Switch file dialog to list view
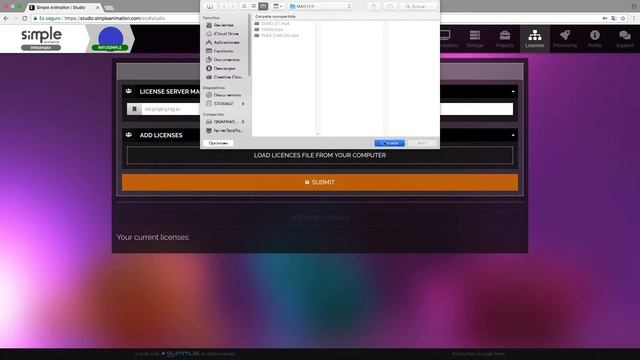The width and height of the screenshot is (640, 360). pyautogui.click(x=253, y=6)
